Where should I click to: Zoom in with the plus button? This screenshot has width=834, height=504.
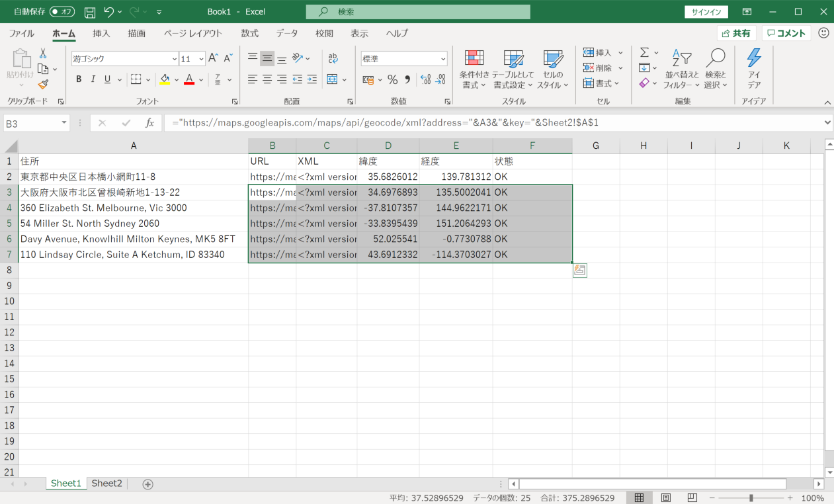790,497
